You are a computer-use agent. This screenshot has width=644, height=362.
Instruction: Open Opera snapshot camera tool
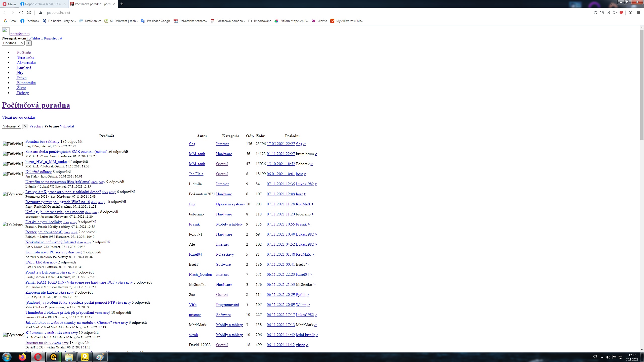pyautogui.click(x=601, y=13)
